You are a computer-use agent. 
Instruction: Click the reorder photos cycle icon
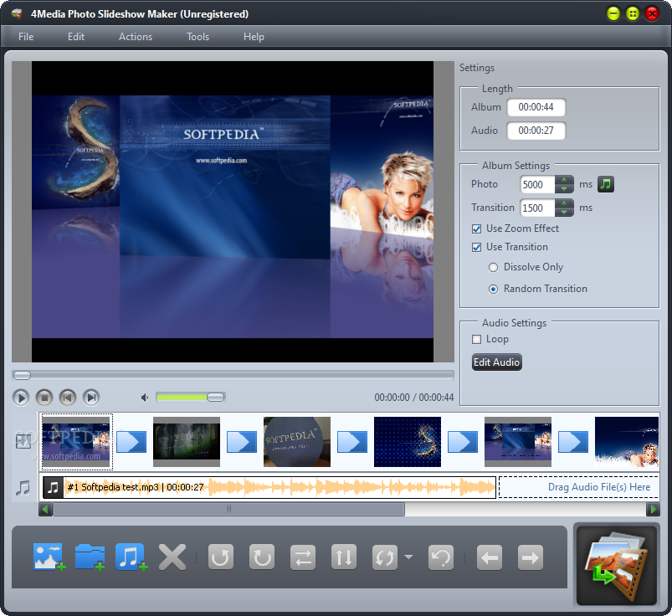[x=384, y=557]
